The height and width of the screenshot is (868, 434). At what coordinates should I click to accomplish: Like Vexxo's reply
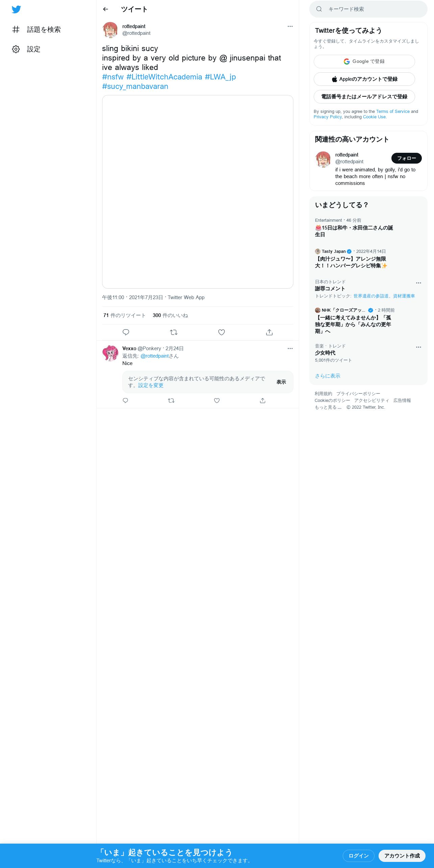[217, 401]
